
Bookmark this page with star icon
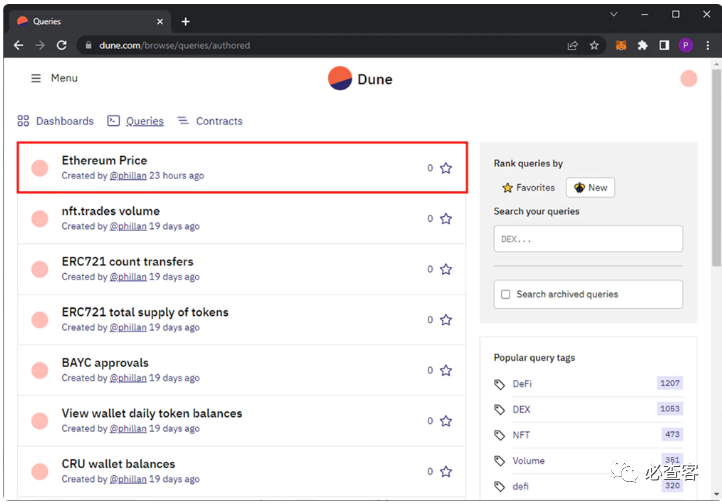pyautogui.click(x=594, y=45)
